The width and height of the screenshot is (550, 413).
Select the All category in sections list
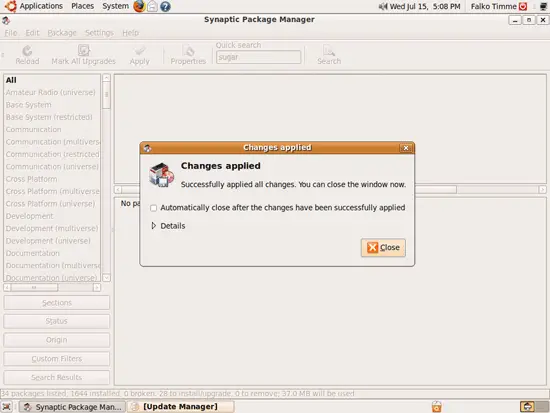(52, 80)
